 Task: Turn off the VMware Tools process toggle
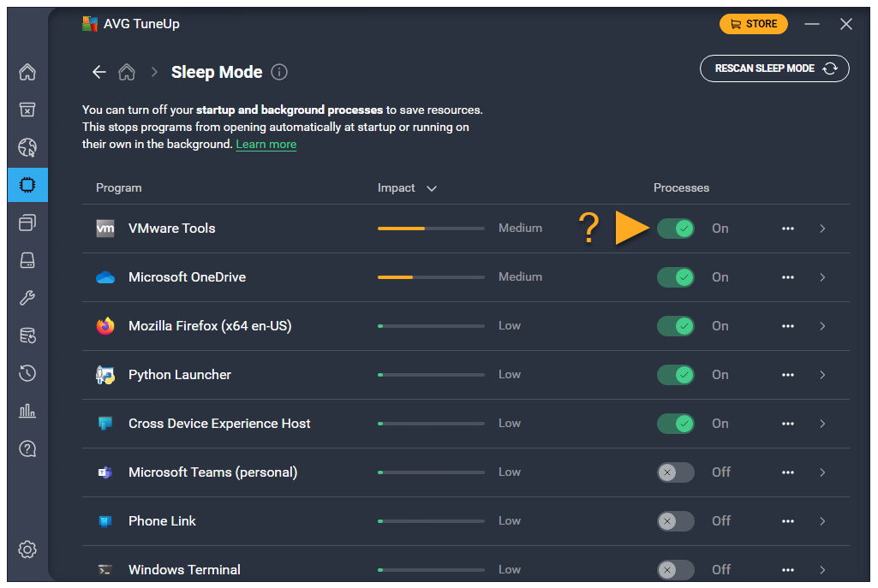coord(675,229)
